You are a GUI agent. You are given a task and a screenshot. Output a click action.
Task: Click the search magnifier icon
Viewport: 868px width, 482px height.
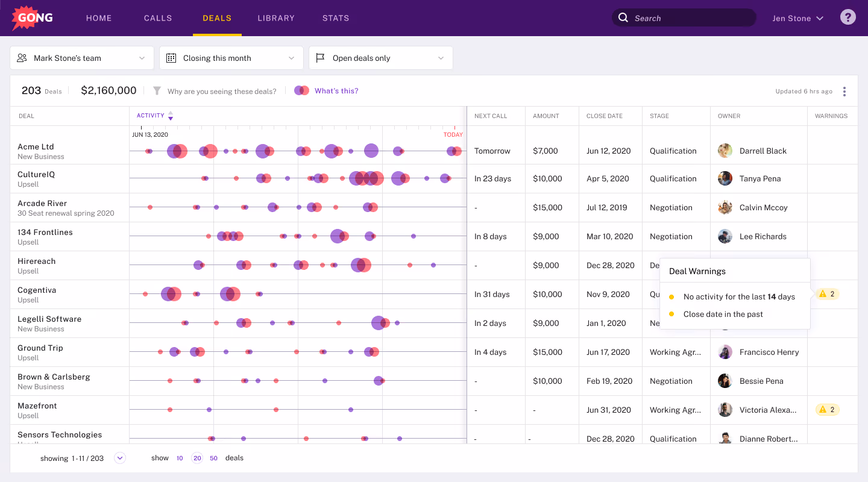pyautogui.click(x=623, y=17)
